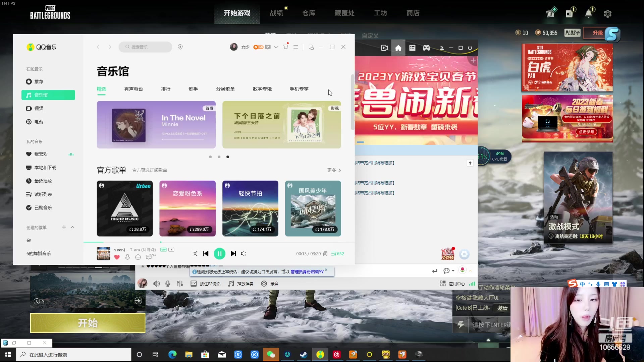
Task: Open In The Novel Minnie banner
Action: (156, 125)
